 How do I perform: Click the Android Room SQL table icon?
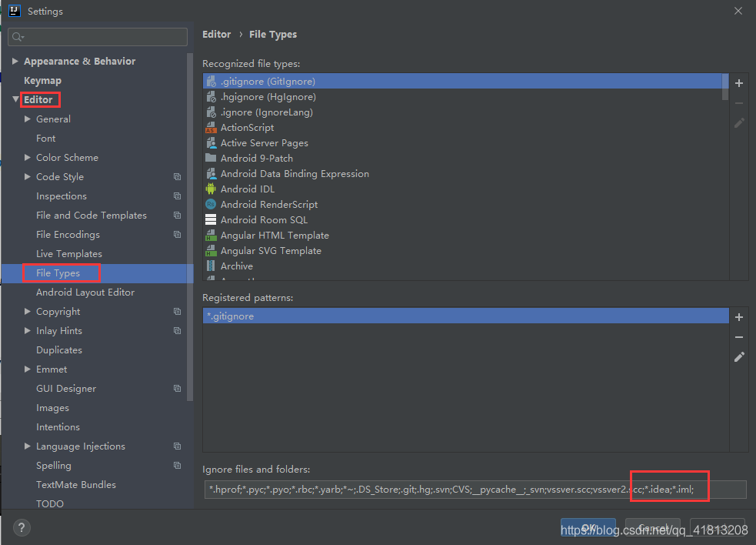[211, 219]
